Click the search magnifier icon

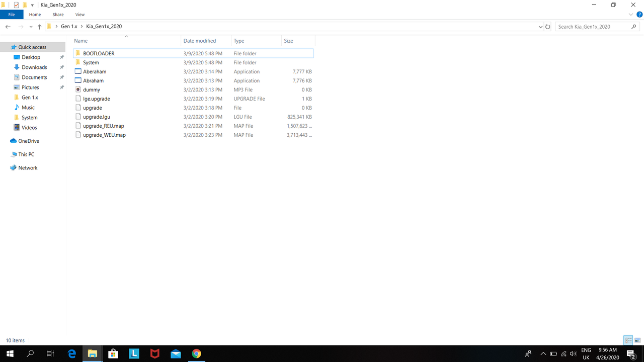point(634,27)
